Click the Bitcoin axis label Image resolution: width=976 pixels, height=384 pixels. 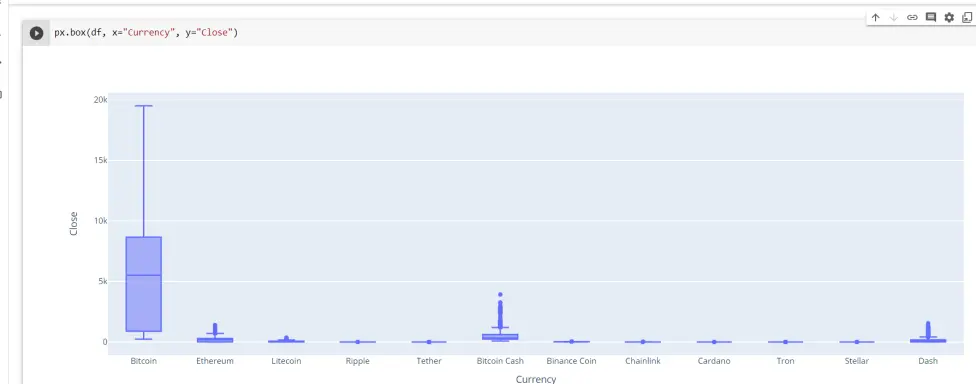pyautogui.click(x=144, y=361)
